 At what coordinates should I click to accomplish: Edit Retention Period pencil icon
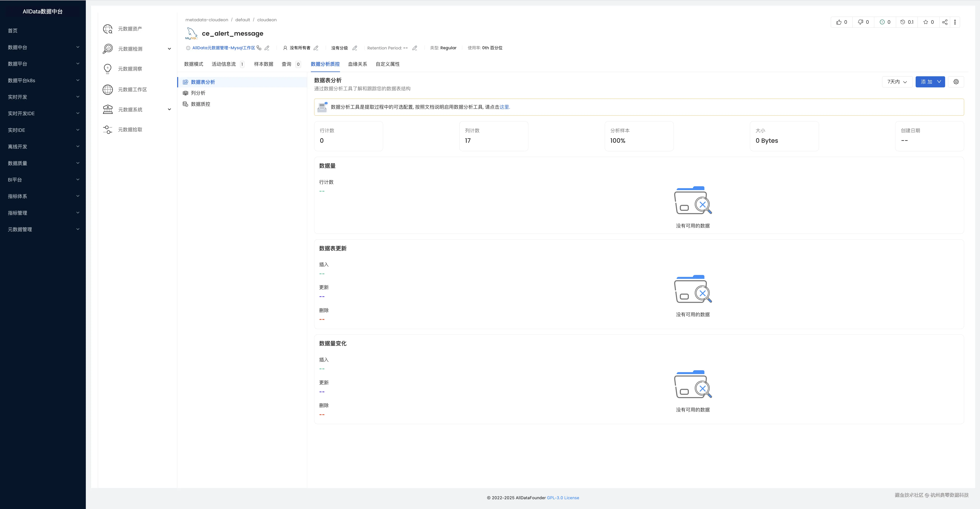point(415,48)
